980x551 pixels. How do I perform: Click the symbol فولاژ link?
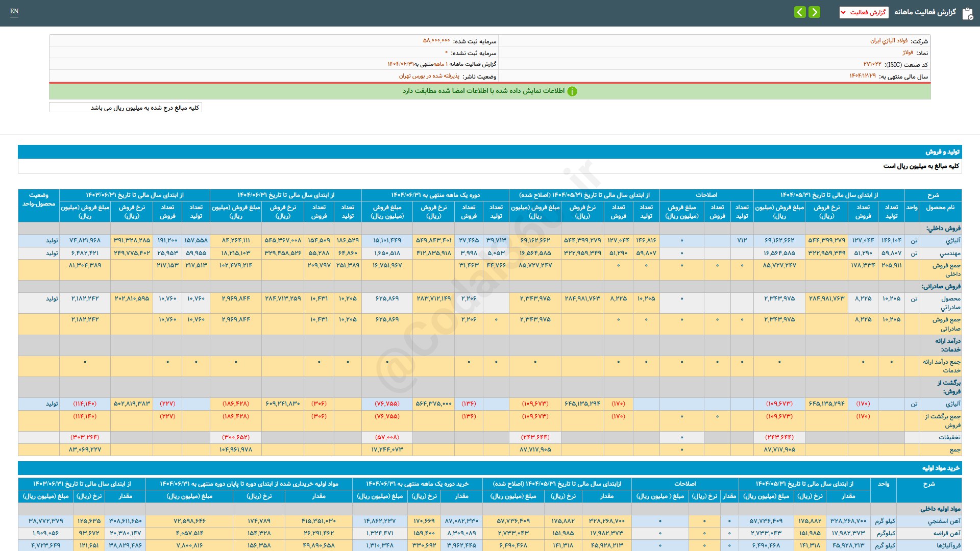point(908,53)
